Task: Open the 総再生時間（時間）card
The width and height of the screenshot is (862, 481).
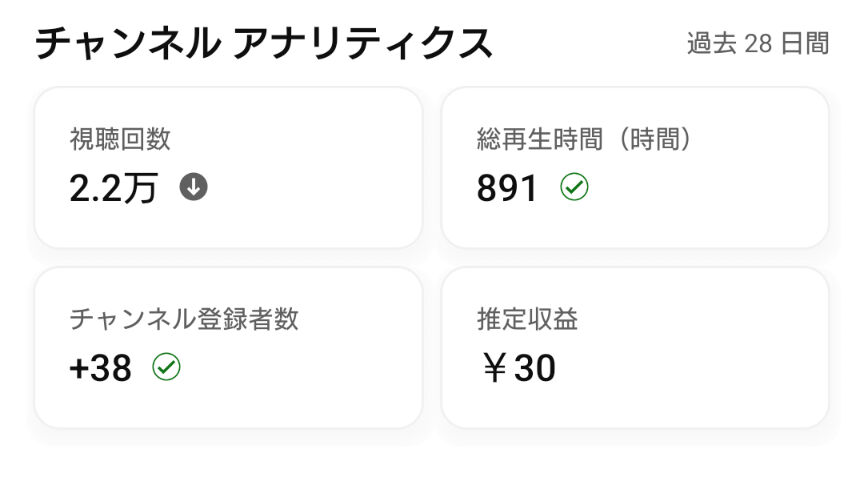Action: [x=634, y=167]
